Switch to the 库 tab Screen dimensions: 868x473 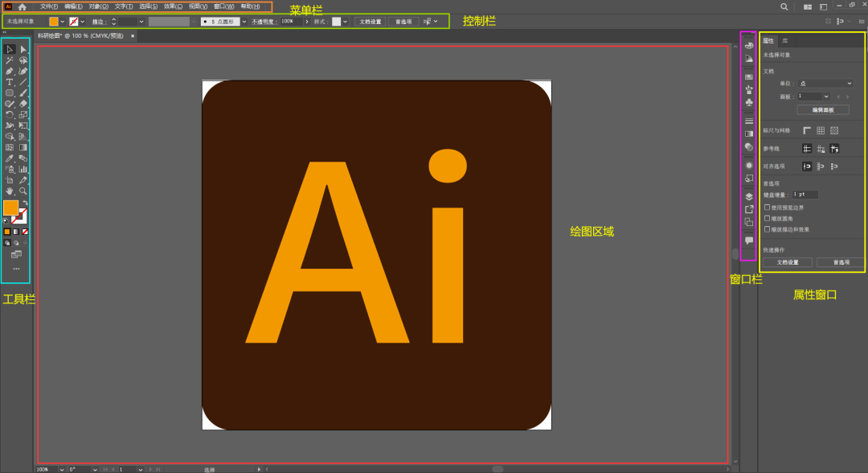785,40
